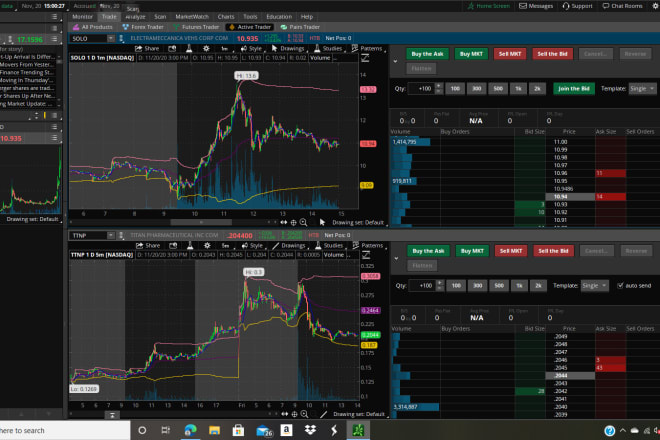The image size is (660, 440).
Task: Click the TTNP Qty input field
Action: 423,285
